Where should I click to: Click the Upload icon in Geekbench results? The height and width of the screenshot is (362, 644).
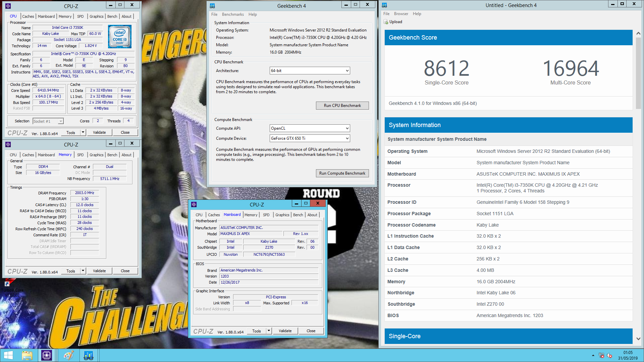(x=386, y=22)
